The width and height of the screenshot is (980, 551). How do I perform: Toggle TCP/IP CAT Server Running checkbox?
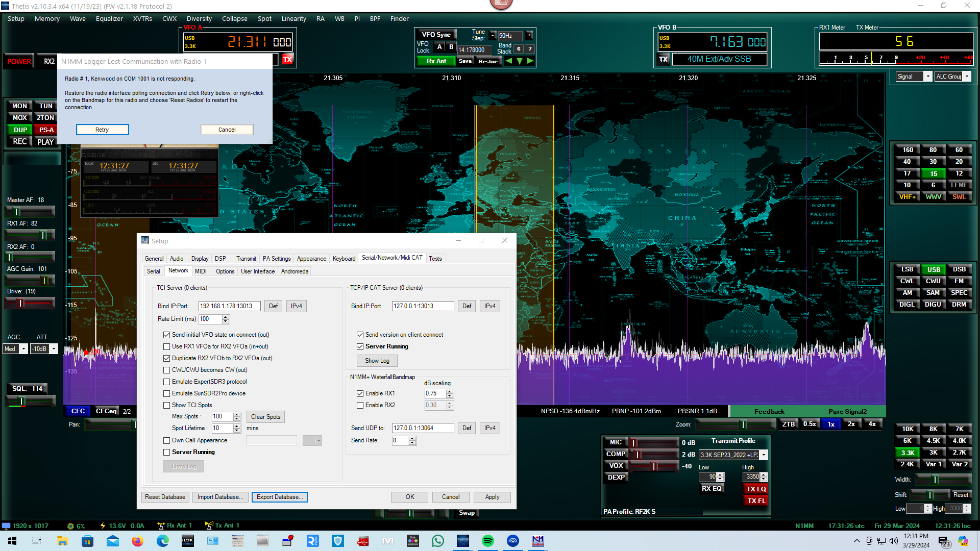360,346
